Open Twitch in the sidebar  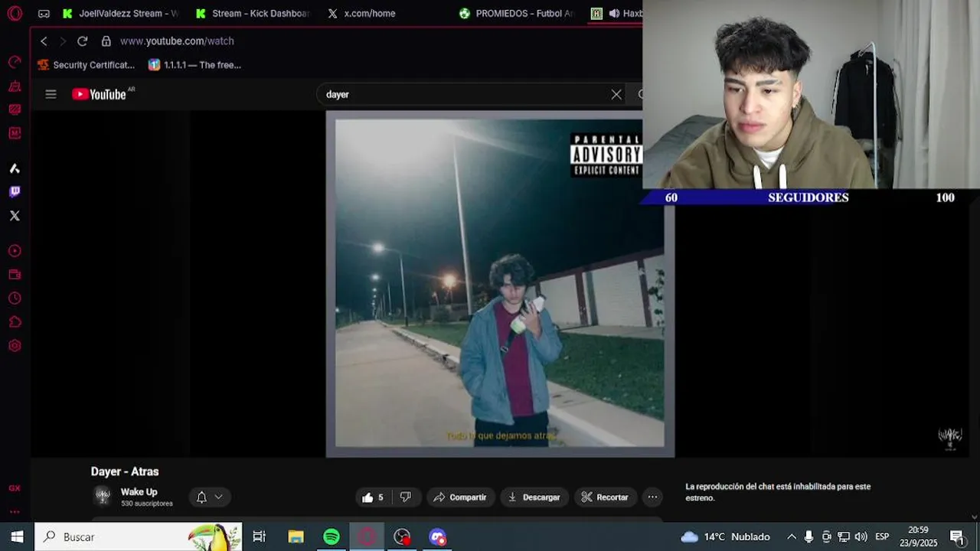(15, 192)
